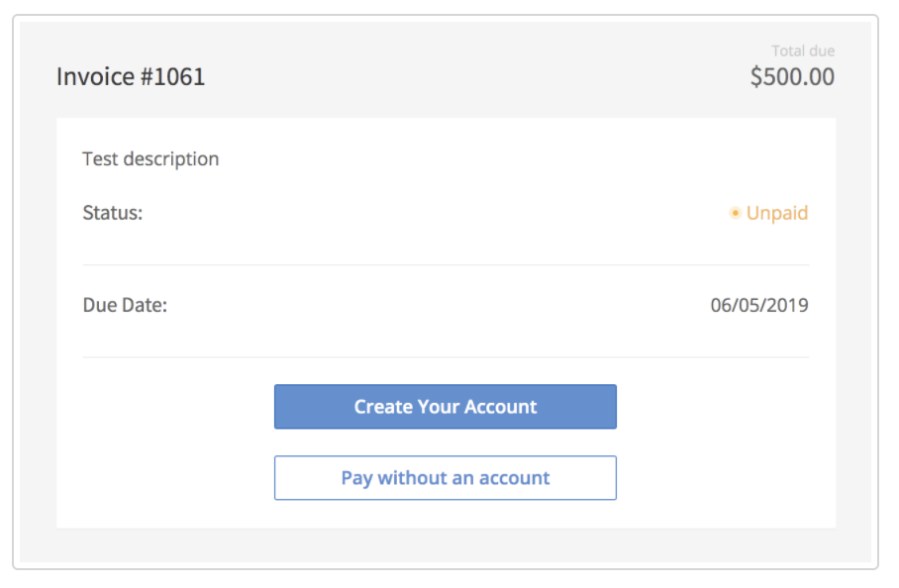Click the 06/05/2019 due date value
Image resolution: width=899 pixels, height=588 pixels.
pos(759,305)
